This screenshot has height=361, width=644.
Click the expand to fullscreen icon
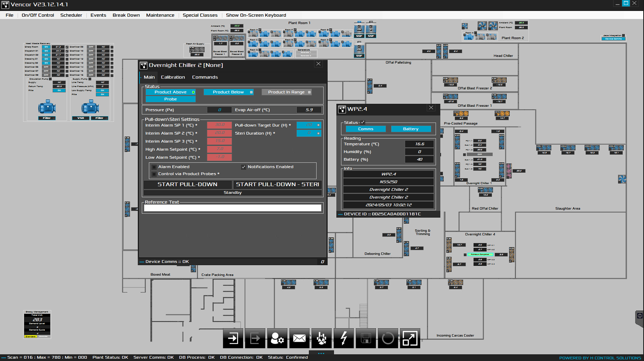pyautogui.click(x=410, y=338)
